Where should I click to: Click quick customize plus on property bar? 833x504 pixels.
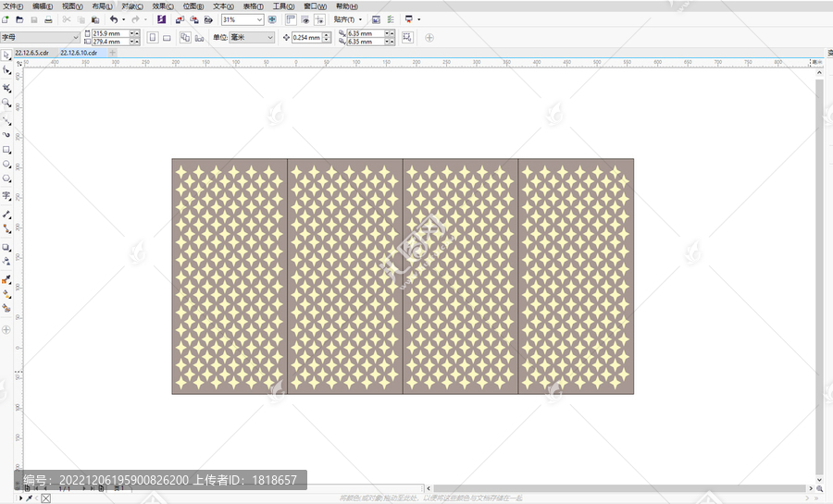tap(429, 38)
